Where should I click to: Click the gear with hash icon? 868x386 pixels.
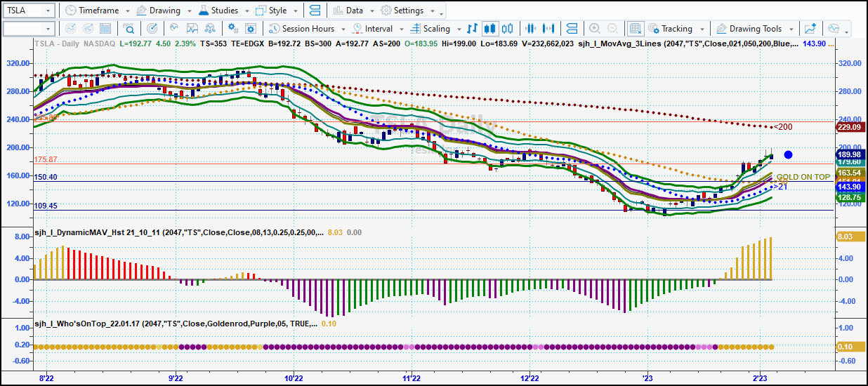click(233, 29)
